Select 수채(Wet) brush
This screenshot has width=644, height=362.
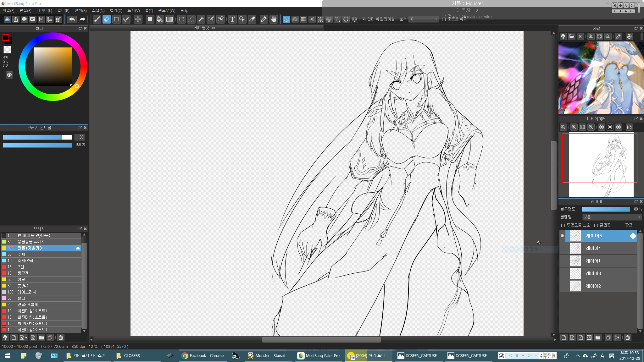click(x=41, y=261)
